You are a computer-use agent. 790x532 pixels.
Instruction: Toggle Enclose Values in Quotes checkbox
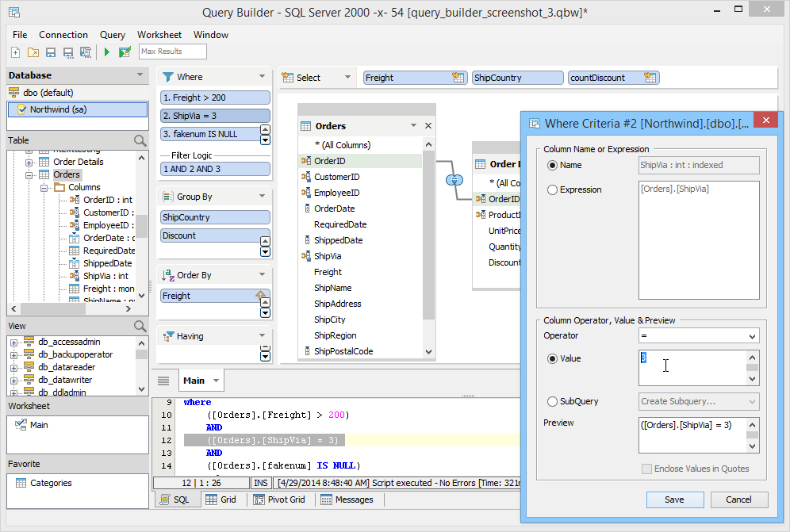click(x=646, y=469)
